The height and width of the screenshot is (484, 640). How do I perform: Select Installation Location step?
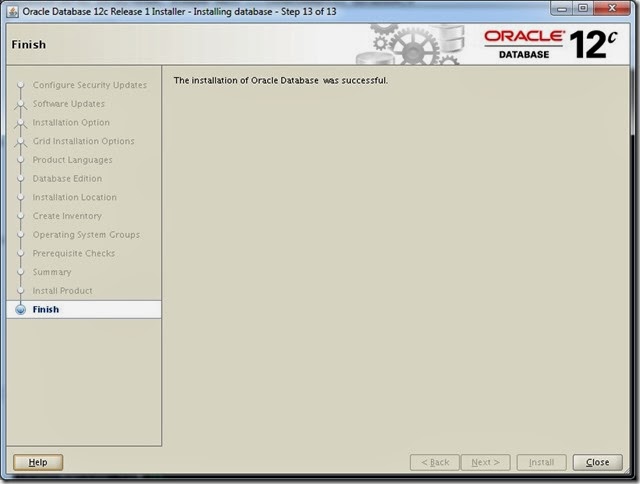pyautogui.click(x=75, y=197)
